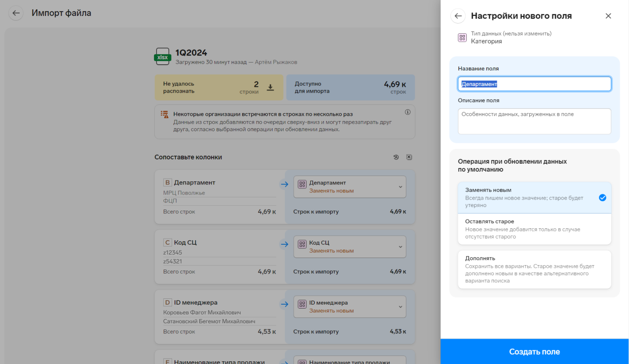This screenshot has height=364, width=629.
Task: Open the info icon in the duplicates warning
Action: pos(408,112)
